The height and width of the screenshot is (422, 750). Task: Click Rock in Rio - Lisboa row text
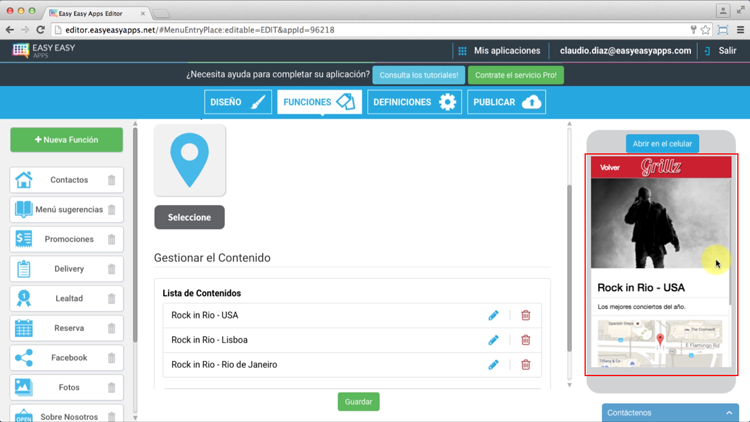point(210,340)
